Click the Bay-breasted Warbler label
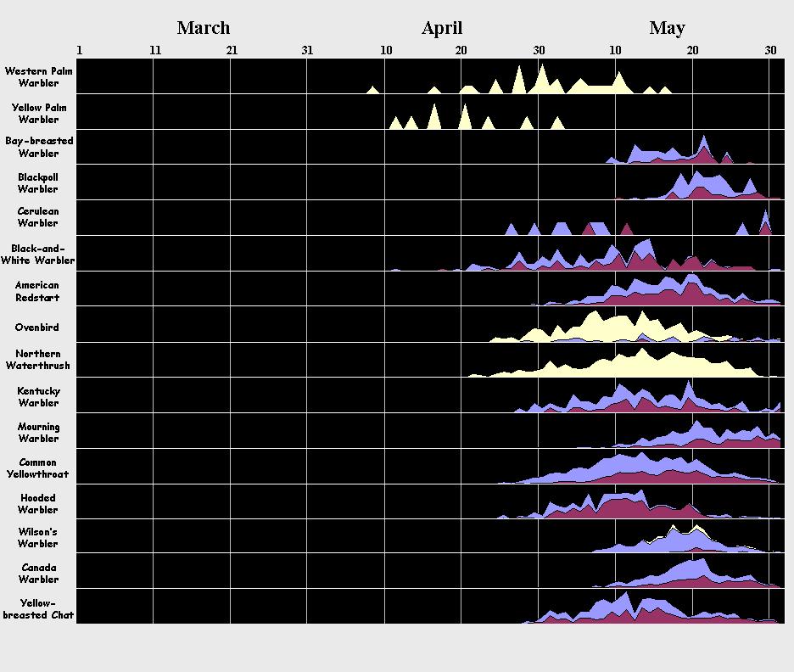Image resolution: width=794 pixels, height=672 pixels. pos(38,147)
